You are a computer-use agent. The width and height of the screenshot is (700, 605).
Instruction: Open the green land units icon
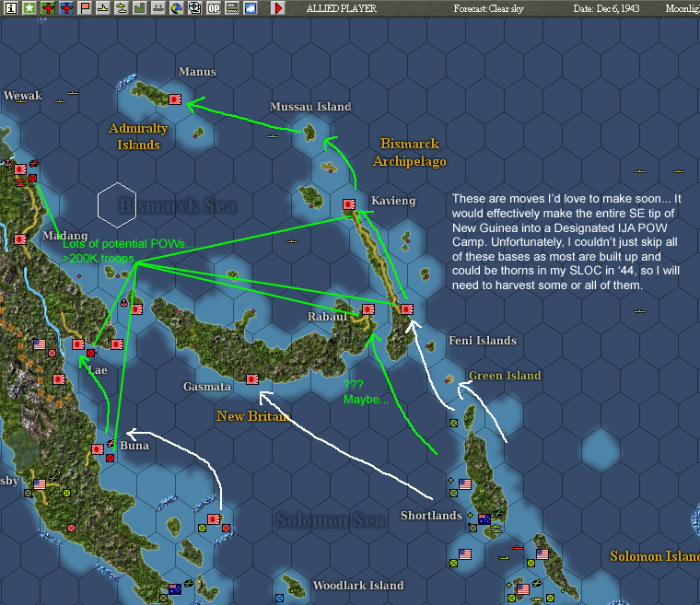[x=140, y=8]
